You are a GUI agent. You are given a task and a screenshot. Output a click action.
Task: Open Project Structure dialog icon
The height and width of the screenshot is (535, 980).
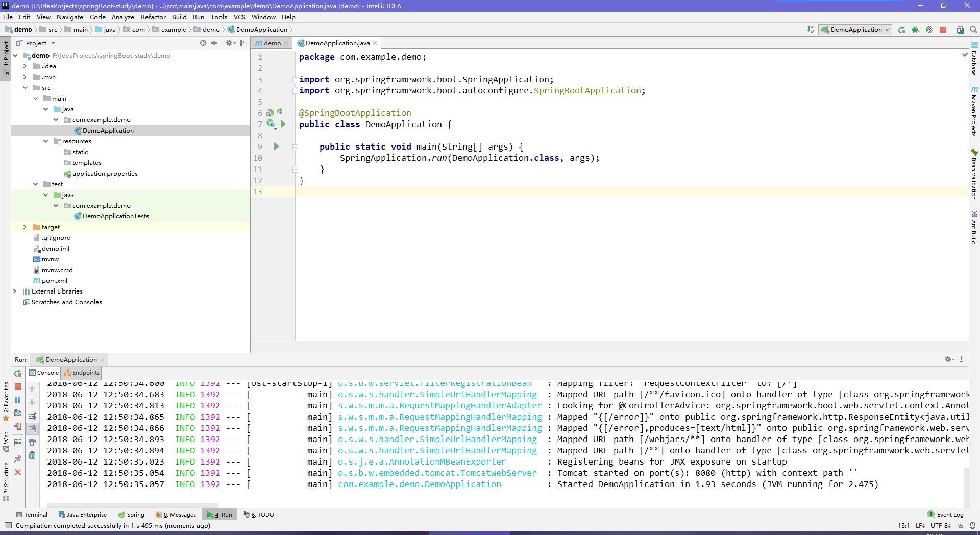pyautogui.click(x=960, y=30)
